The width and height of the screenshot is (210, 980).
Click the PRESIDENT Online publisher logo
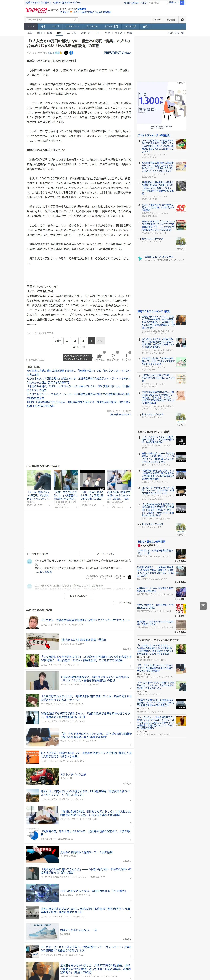click(117, 53)
